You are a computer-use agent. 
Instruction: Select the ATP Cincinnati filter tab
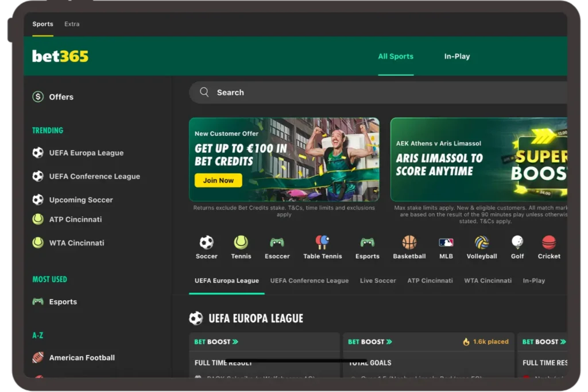(430, 280)
